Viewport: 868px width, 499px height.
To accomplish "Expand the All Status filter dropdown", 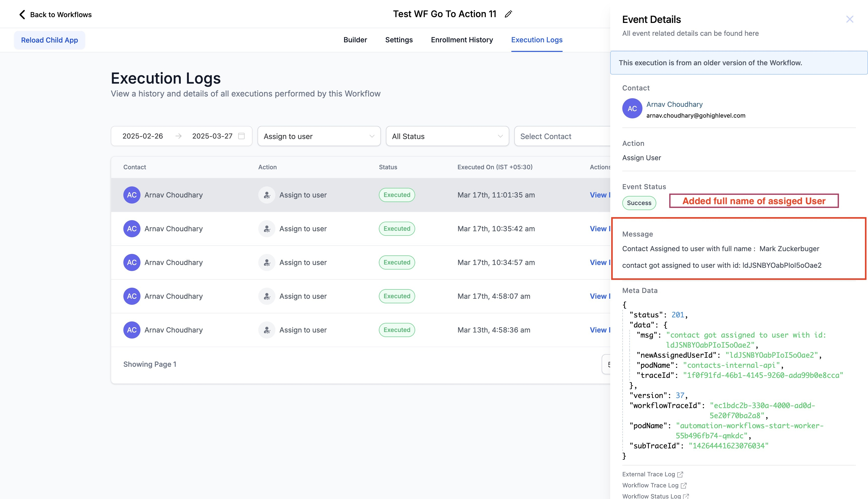I will tap(447, 137).
